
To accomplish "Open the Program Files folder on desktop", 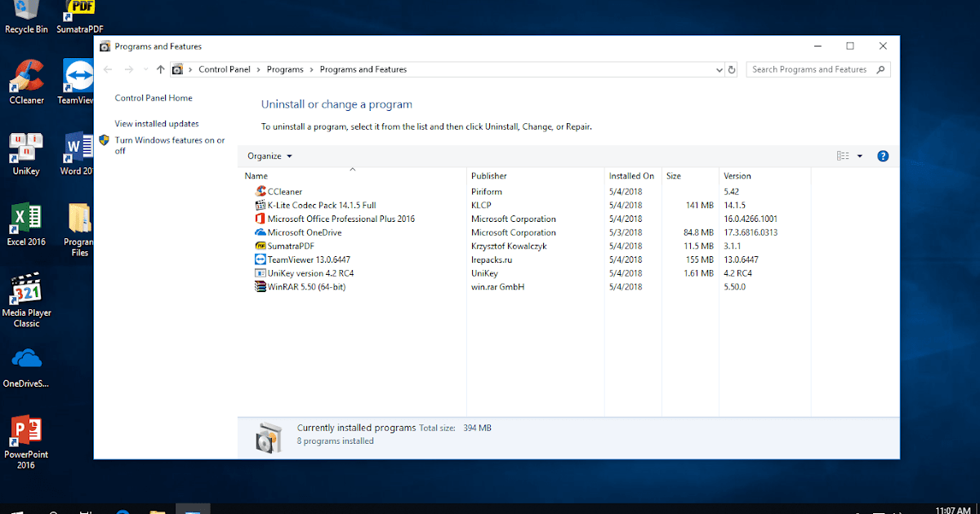I will tap(79, 228).
